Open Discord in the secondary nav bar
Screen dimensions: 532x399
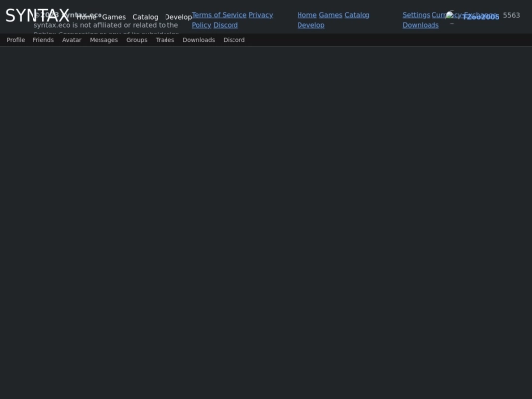(234, 40)
